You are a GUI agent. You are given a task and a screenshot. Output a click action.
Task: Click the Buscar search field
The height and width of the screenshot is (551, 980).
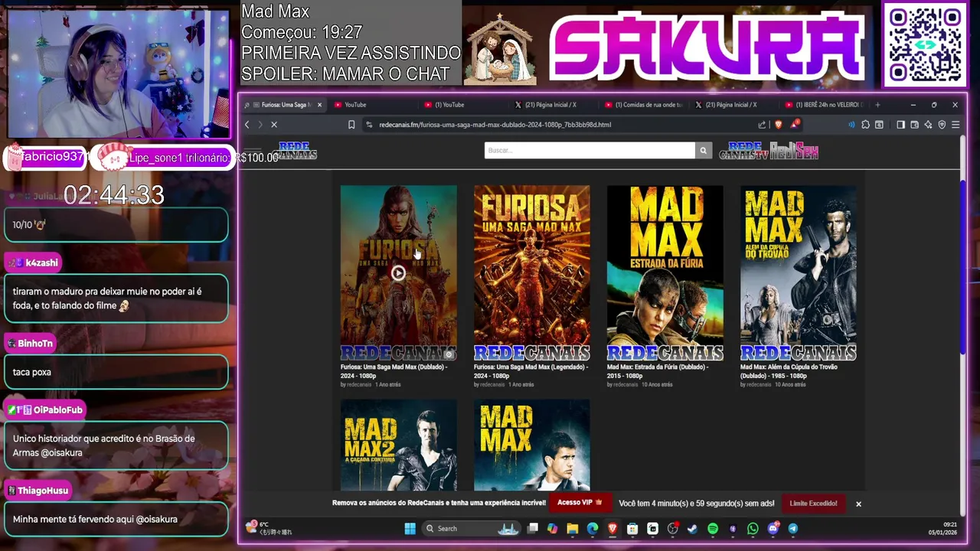[x=590, y=150]
